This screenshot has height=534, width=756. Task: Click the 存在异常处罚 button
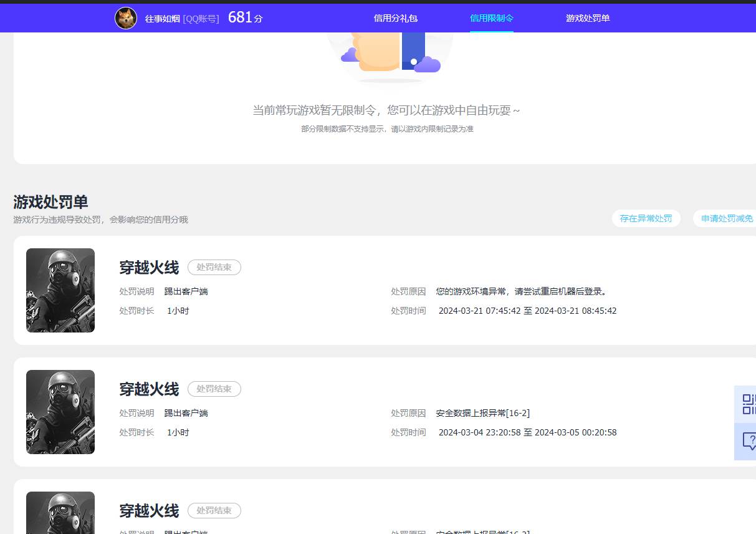point(646,218)
